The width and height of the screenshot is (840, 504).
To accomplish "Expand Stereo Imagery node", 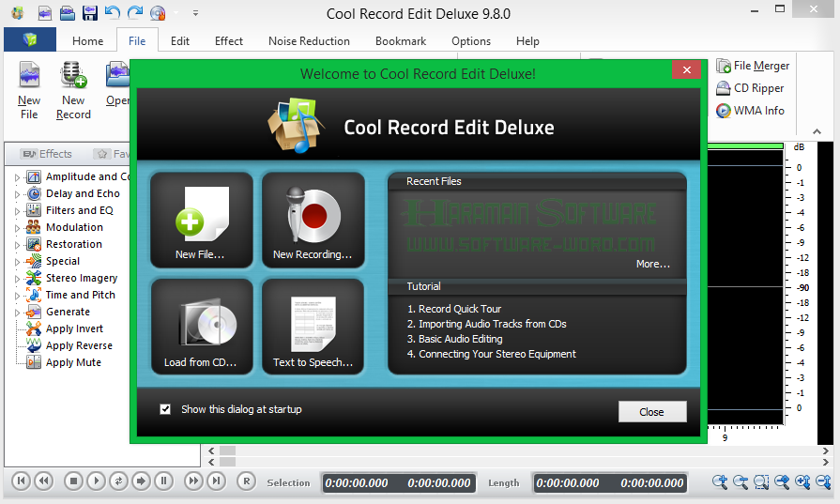I will tap(17, 279).
